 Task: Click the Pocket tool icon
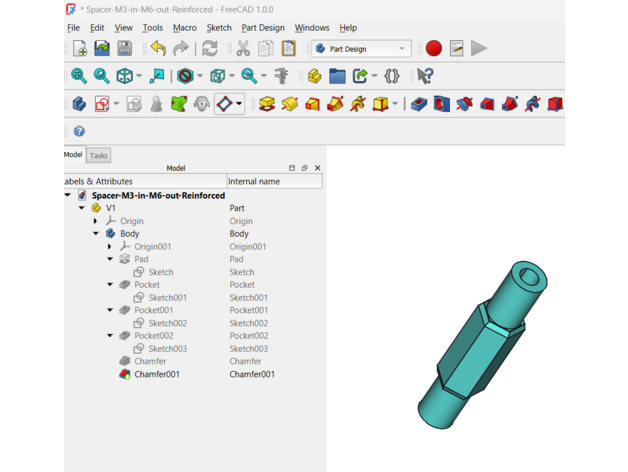click(419, 104)
